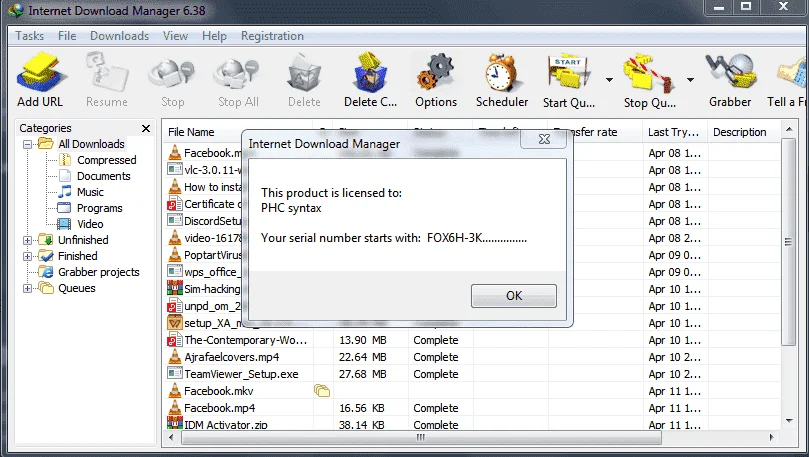
Task: Click the TeamViewer_Setup.exe file icon
Action: coord(175,373)
